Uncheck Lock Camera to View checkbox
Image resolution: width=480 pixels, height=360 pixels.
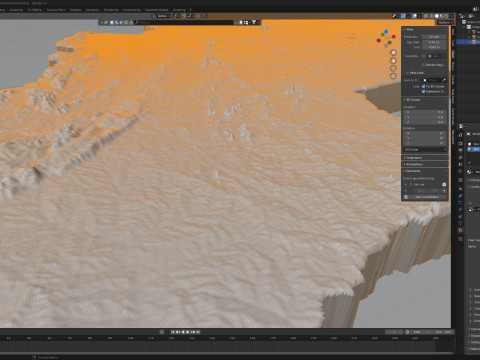423,91
